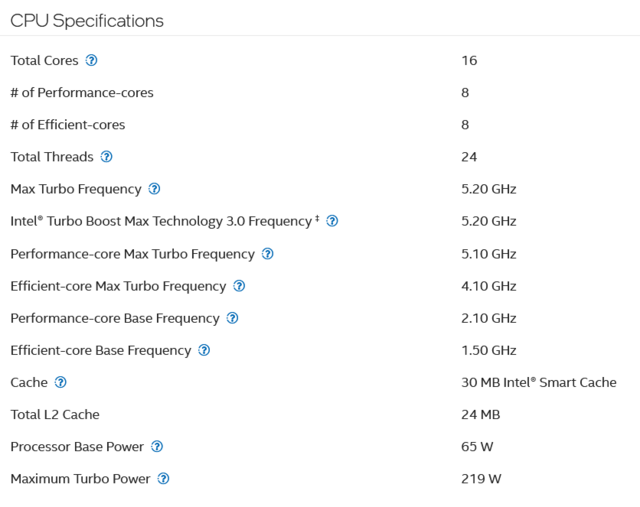Click the Total Cores value of 16

click(469, 60)
